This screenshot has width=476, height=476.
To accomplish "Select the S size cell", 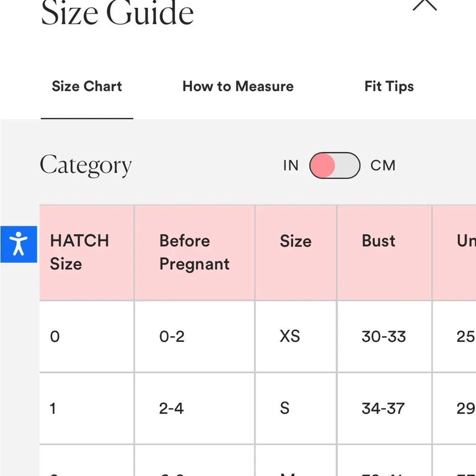I will click(x=285, y=408).
